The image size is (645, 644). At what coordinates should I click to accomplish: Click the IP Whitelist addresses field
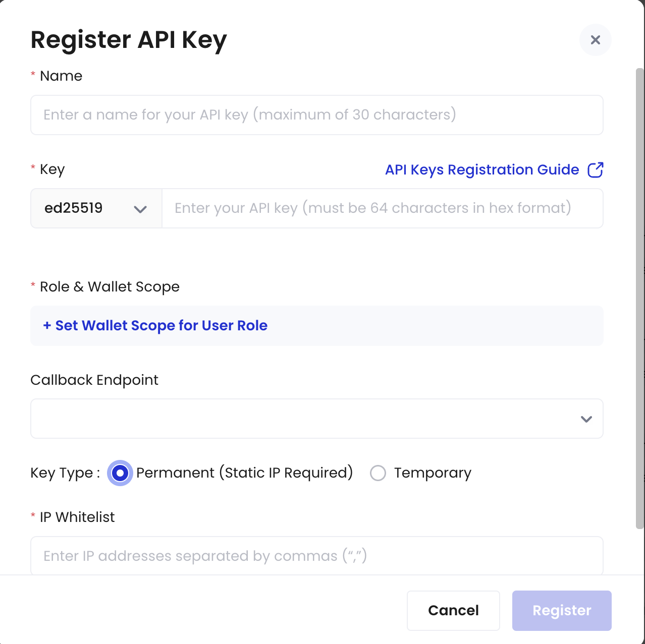pyautogui.click(x=317, y=555)
